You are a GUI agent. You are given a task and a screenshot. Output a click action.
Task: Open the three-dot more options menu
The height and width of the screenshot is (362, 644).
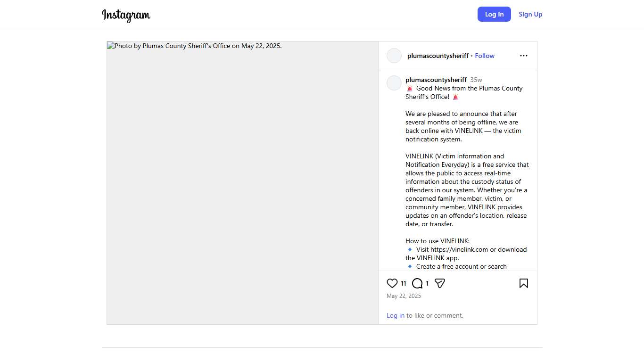(x=523, y=56)
